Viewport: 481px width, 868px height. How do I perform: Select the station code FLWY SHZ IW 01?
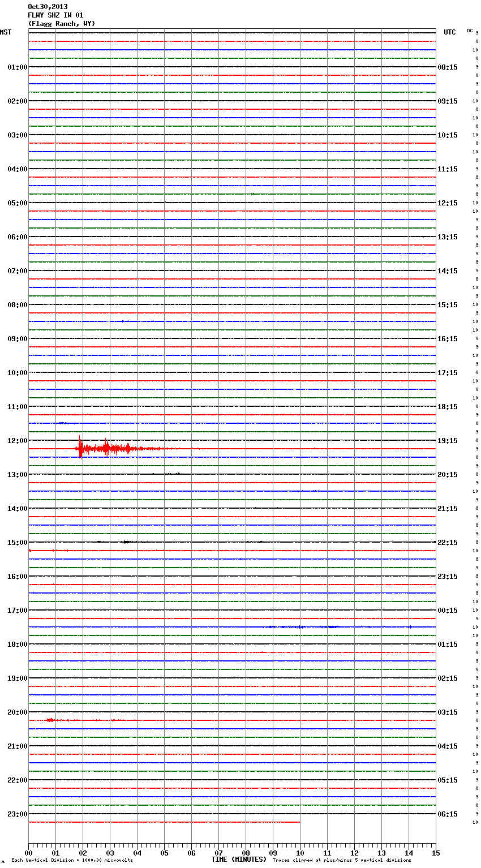click(x=55, y=15)
